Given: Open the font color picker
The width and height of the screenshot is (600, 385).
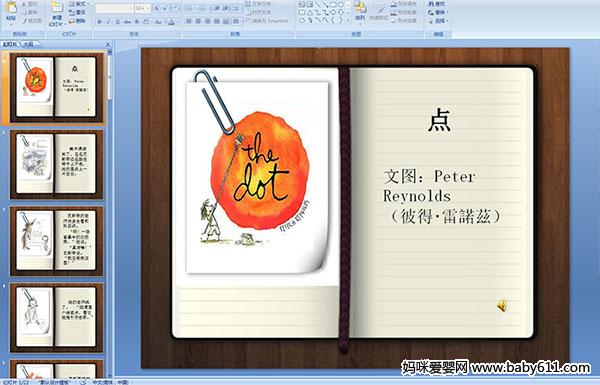Looking at the screenshot, I should pos(171,22).
